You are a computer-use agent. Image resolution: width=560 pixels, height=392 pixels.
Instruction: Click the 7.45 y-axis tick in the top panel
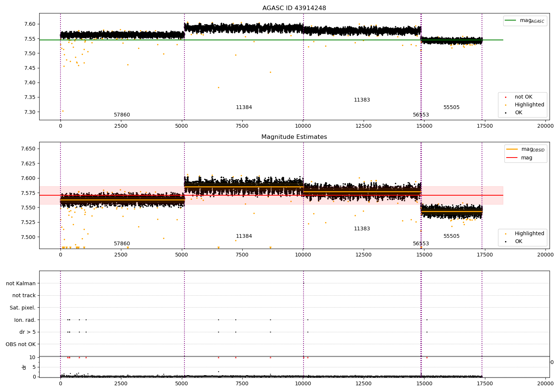[30, 68]
